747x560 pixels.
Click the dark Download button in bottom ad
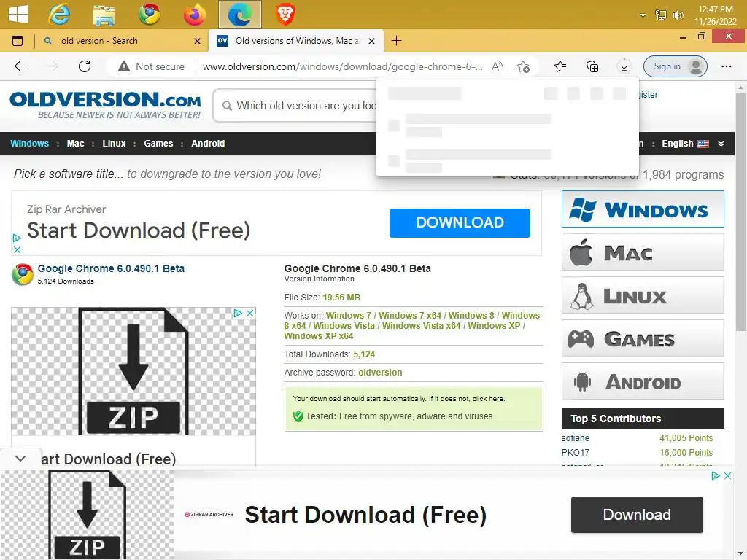pos(637,515)
